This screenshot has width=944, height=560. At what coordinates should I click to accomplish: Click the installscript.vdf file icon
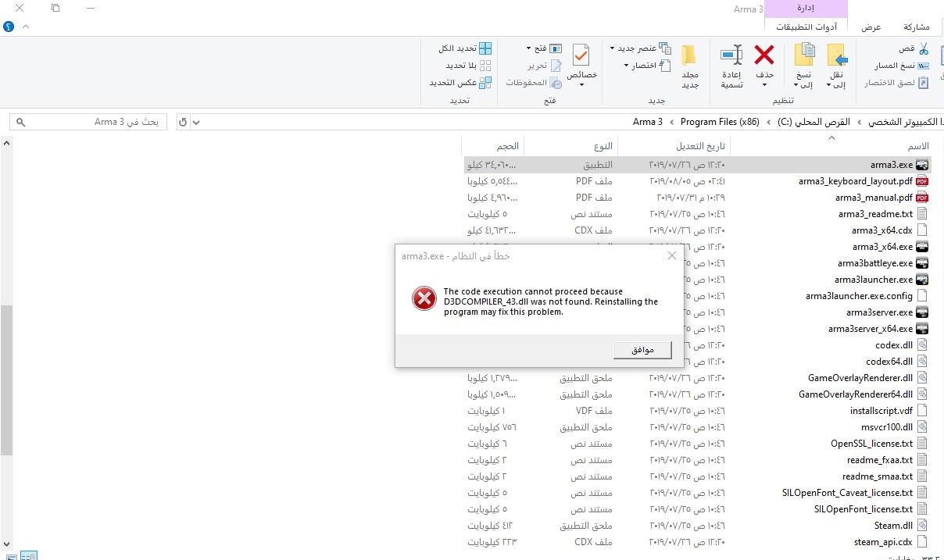click(922, 411)
